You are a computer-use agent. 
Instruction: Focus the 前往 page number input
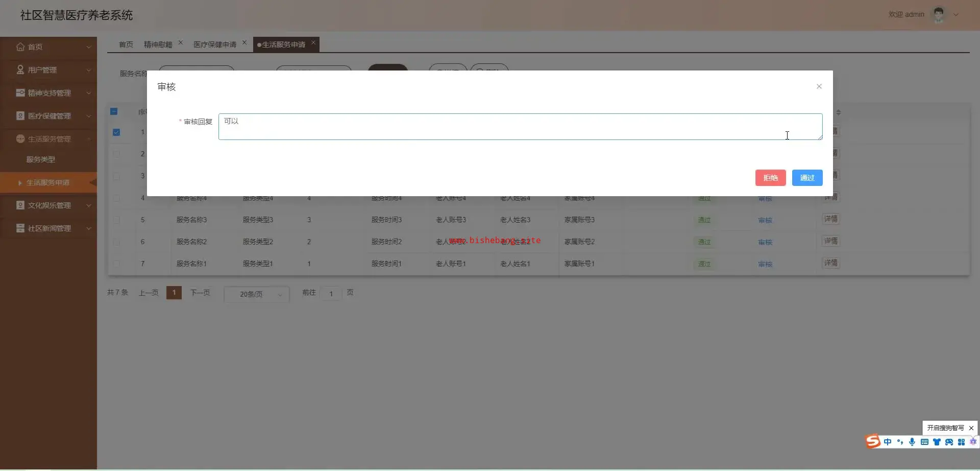(x=331, y=294)
